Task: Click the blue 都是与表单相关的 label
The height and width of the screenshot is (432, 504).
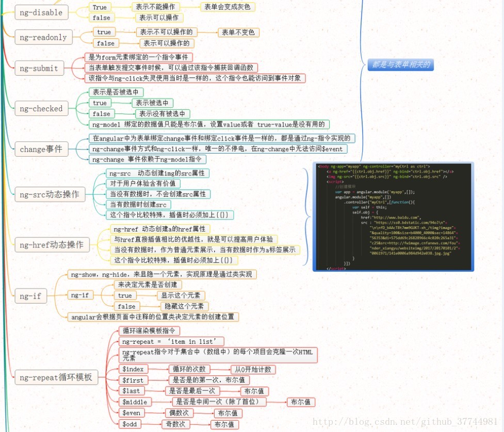Action: point(401,64)
